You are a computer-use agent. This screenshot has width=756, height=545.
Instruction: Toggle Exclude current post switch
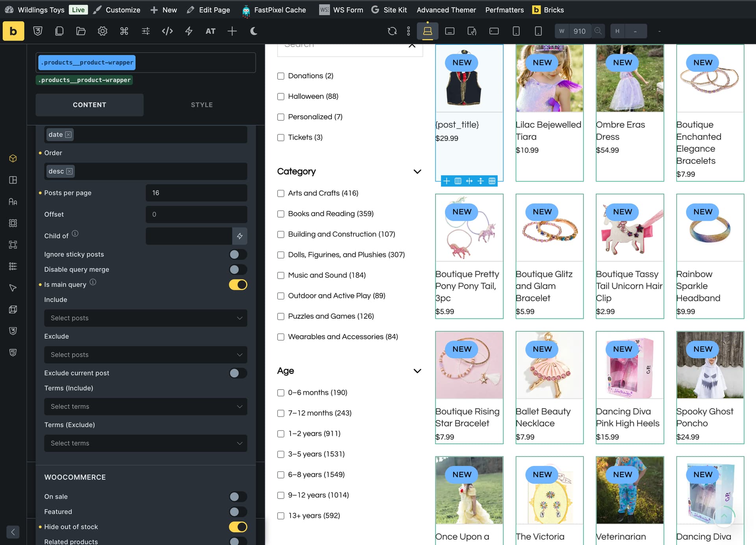238,373
